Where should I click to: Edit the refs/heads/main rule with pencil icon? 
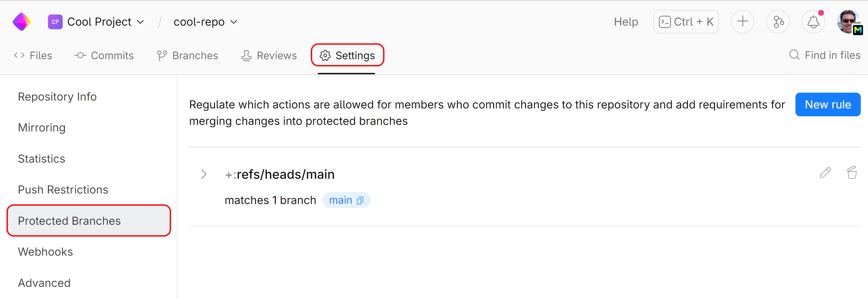[825, 172]
